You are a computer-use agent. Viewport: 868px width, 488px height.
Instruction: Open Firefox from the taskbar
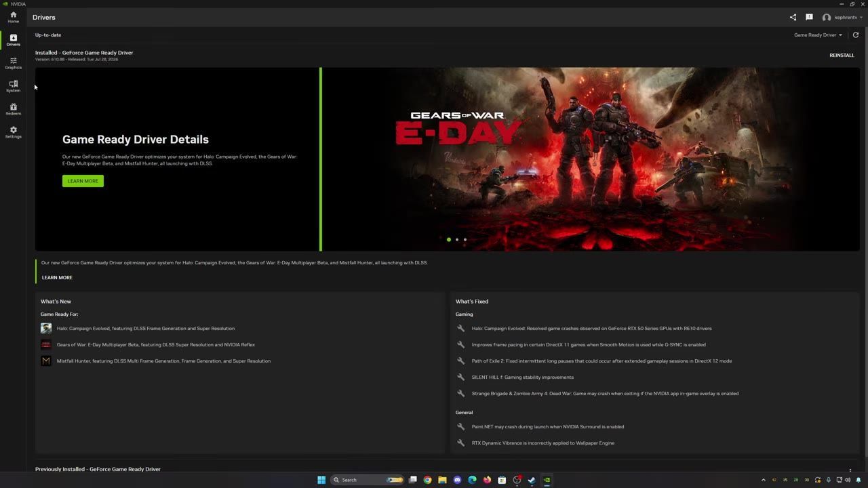[487, 480]
